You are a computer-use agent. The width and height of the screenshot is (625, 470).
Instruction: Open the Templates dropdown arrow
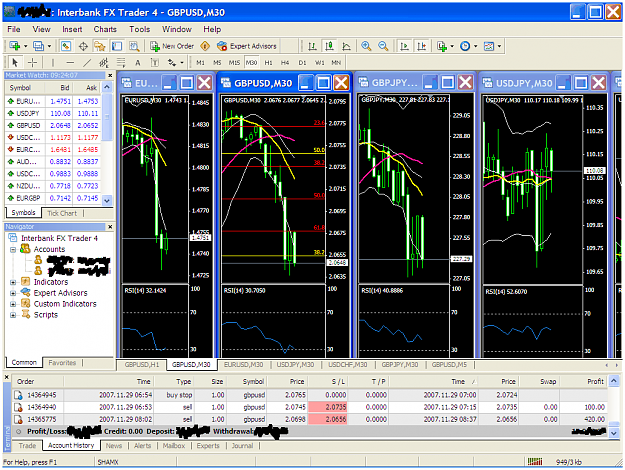coord(499,46)
